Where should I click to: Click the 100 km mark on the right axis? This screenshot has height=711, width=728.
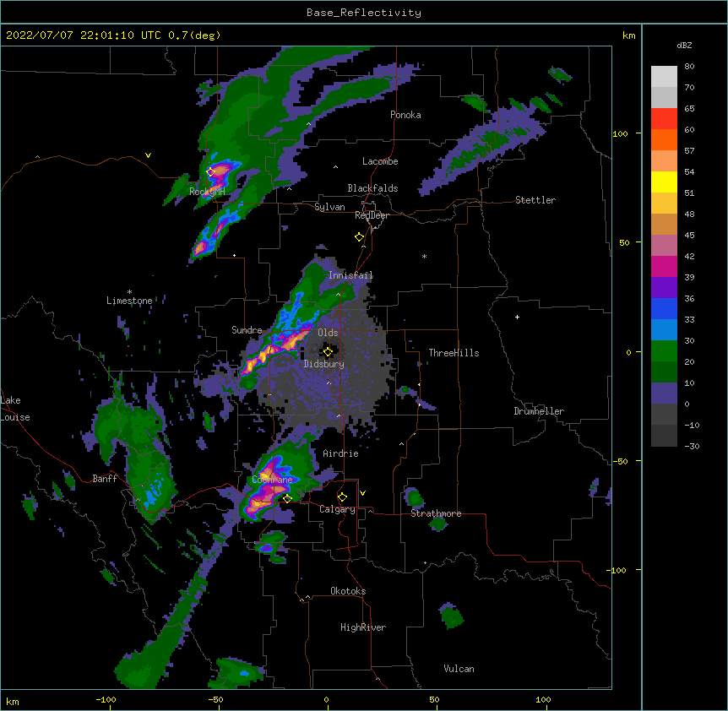pos(620,133)
